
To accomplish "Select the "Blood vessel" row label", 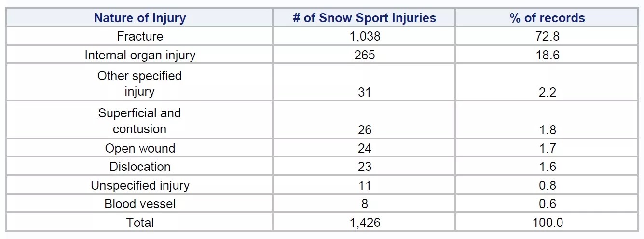I will click(140, 204).
